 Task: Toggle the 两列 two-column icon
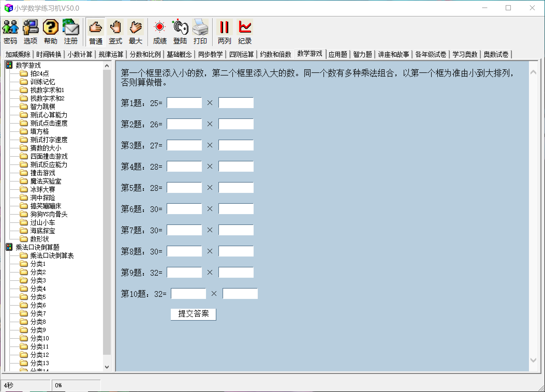click(224, 32)
